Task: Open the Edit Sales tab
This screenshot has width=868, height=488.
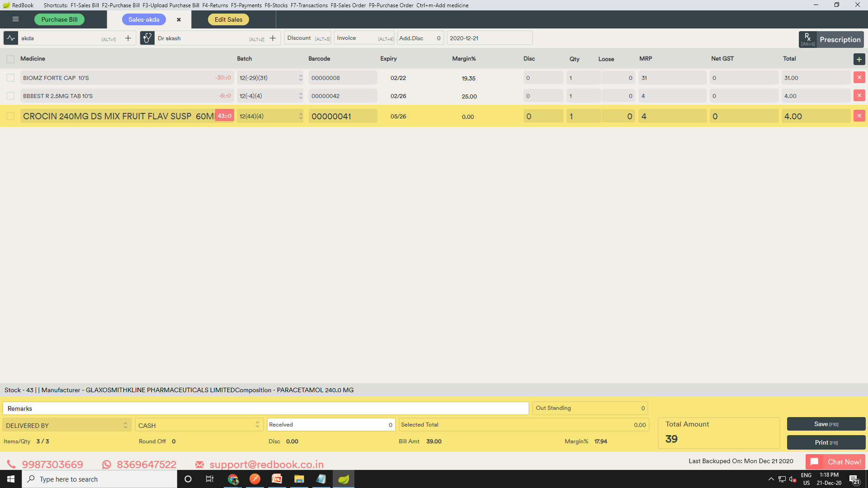Action: [228, 19]
